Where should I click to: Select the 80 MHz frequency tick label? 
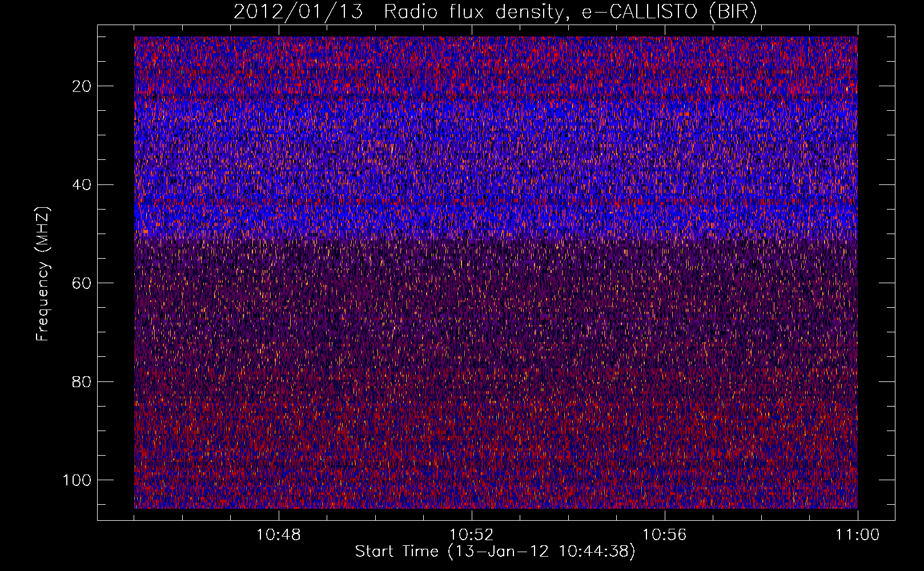[x=81, y=381]
